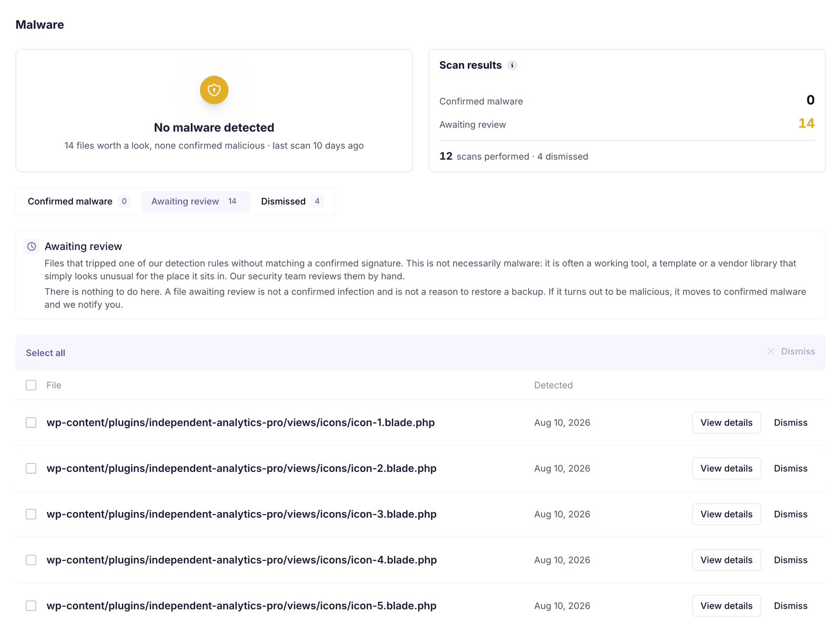Click the Detected column header
The height and width of the screenshot is (618, 840).
(x=553, y=385)
